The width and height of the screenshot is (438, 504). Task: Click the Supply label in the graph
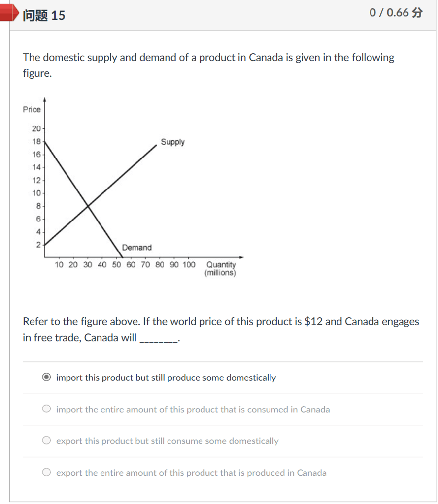click(172, 142)
